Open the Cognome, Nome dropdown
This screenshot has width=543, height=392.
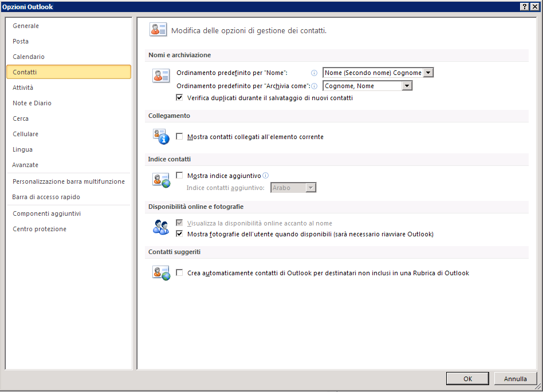click(x=407, y=86)
